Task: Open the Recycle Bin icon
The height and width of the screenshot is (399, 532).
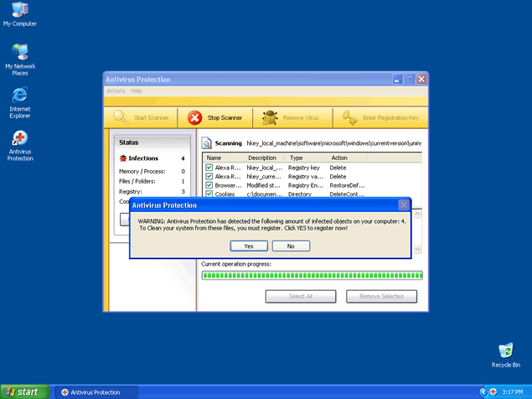Action: [505, 351]
